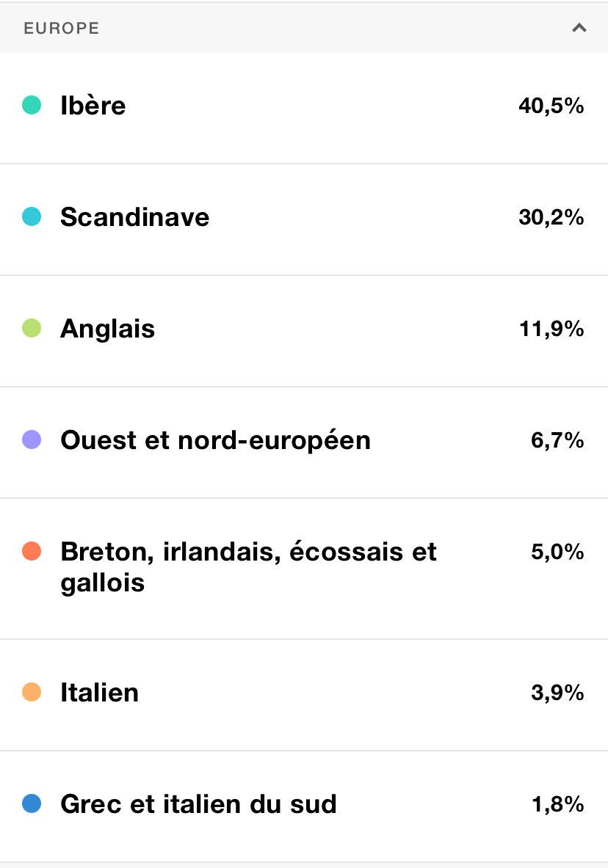
Task: Open the Ibère ethnicity entry
Action: click(x=93, y=106)
